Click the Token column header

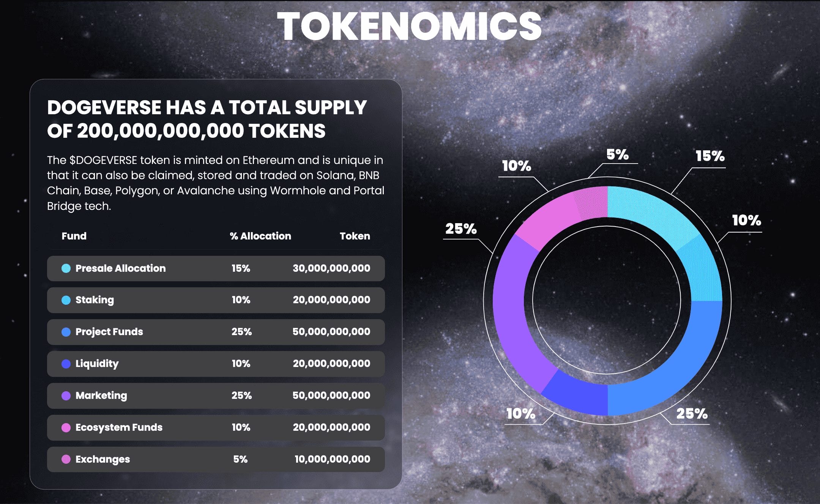point(355,236)
